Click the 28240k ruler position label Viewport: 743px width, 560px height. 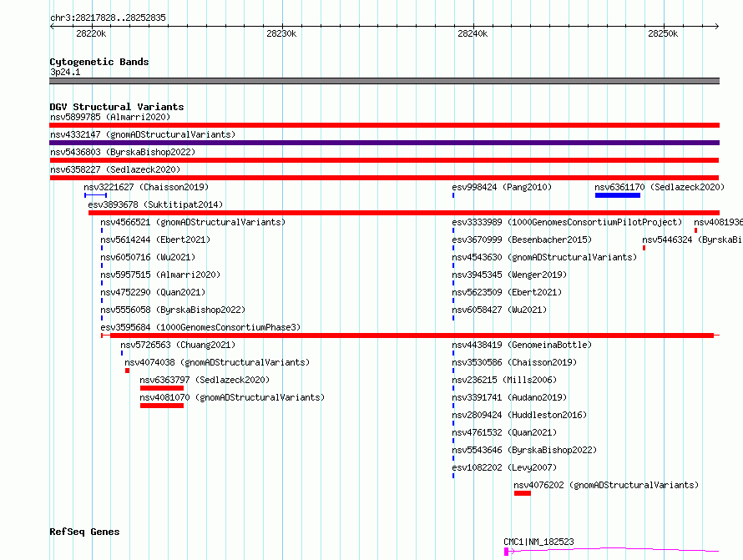pyautogui.click(x=473, y=33)
